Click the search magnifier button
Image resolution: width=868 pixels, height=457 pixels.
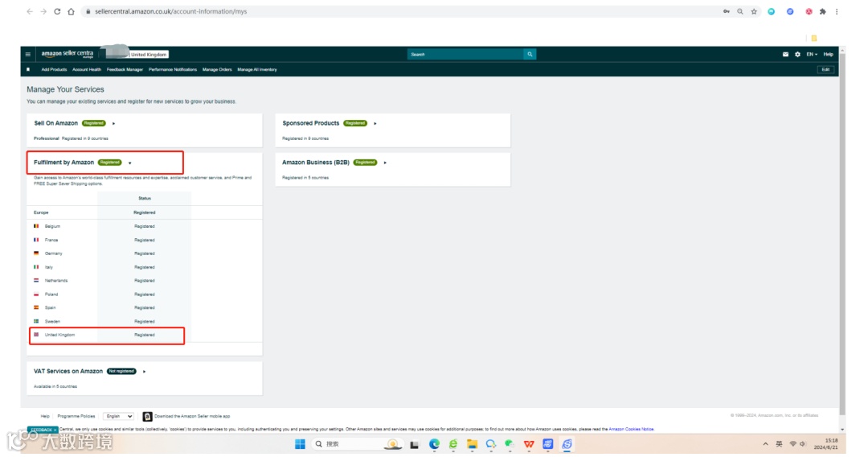530,54
